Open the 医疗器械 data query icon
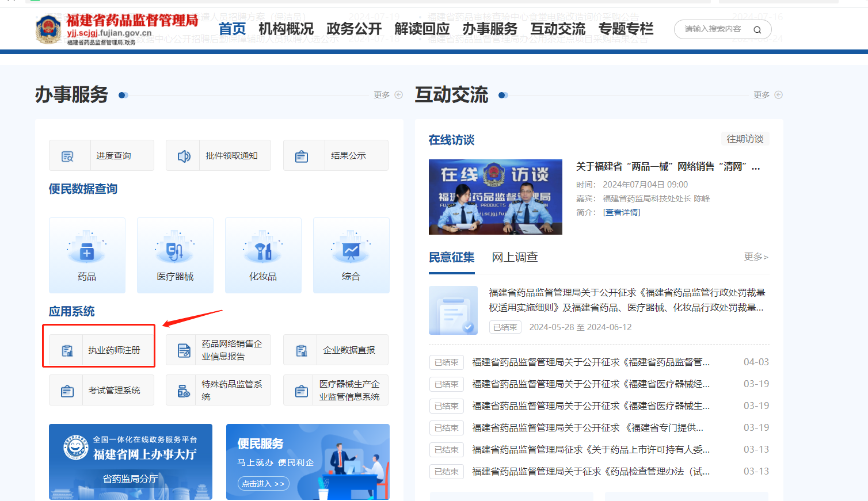 click(175, 248)
